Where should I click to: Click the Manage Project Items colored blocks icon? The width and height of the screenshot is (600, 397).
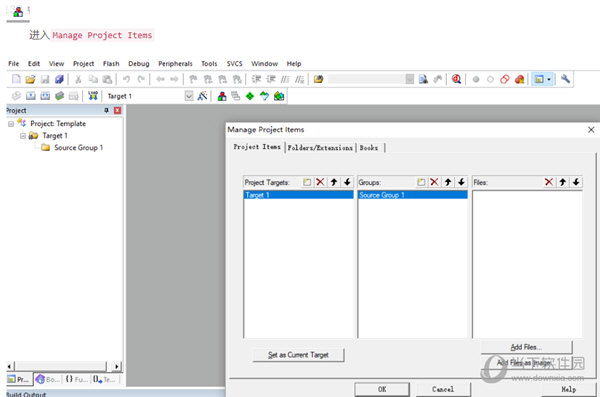pos(222,96)
